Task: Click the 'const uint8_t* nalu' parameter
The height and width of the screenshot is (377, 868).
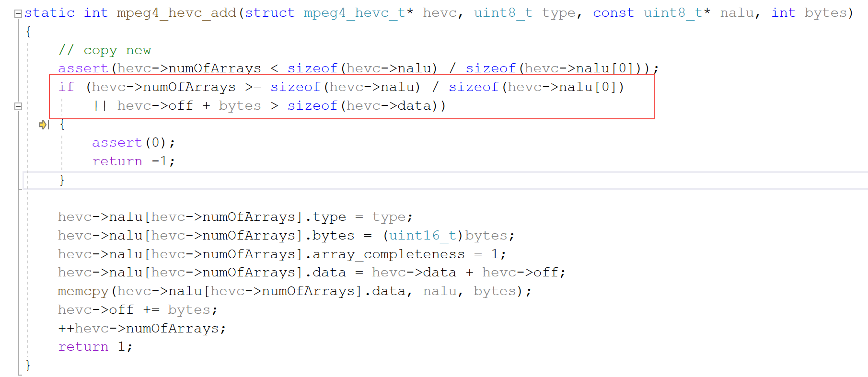Action: pyautogui.click(x=673, y=13)
